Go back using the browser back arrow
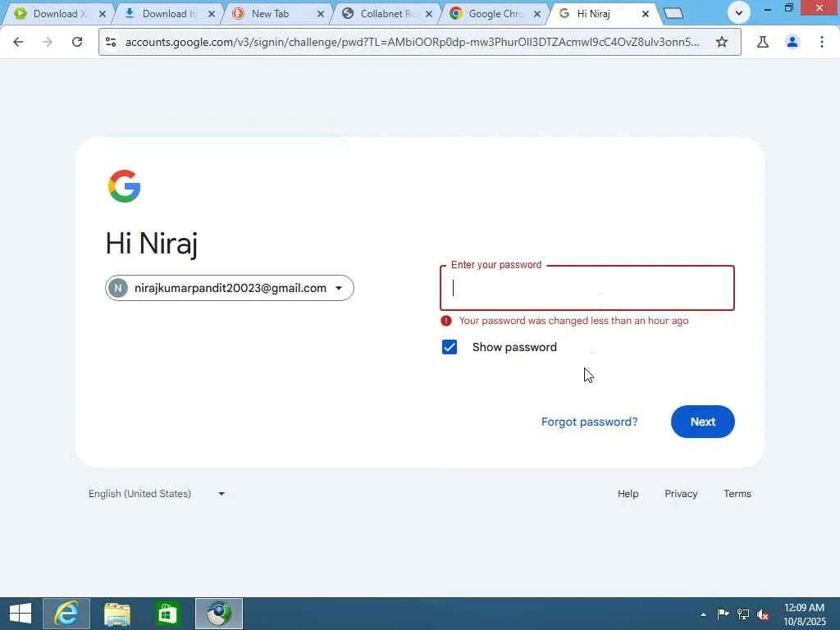Image resolution: width=840 pixels, height=630 pixels. point(18,42)
